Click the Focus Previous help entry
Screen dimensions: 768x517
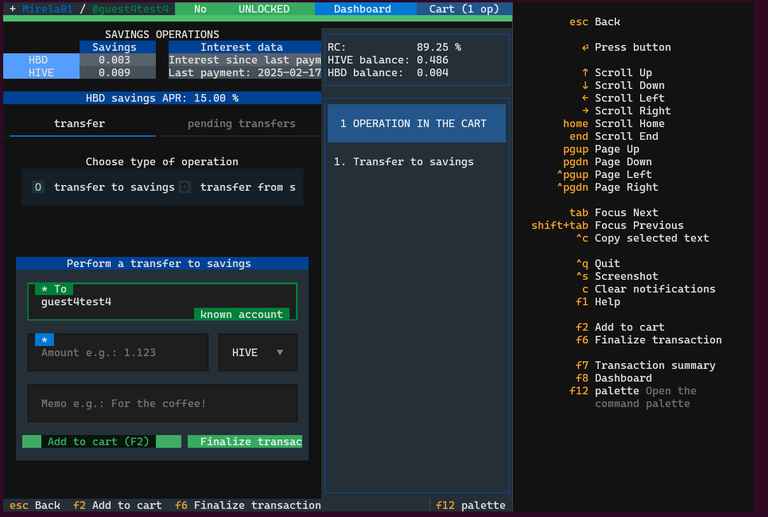pos(607,225)
